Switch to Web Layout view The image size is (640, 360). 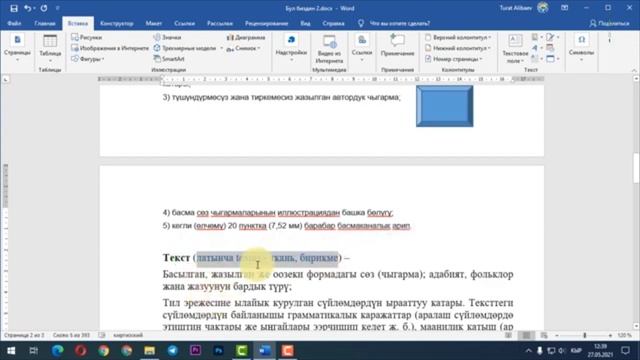(544, 335)
